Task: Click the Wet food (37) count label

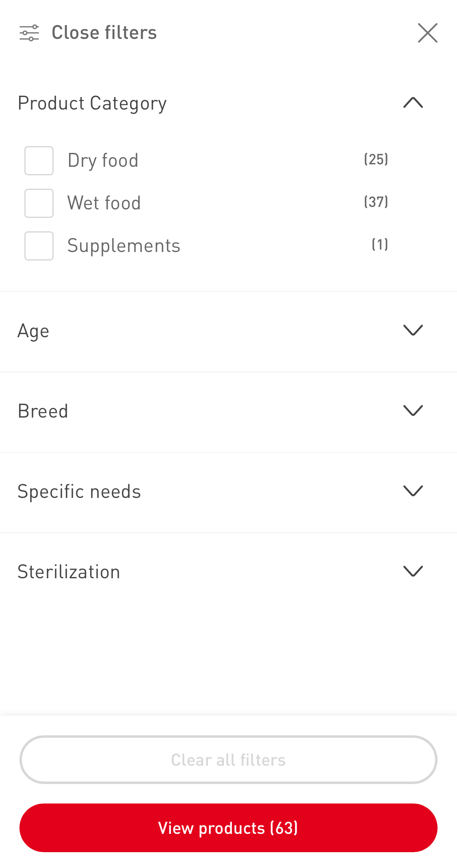Action: point(376,202)
